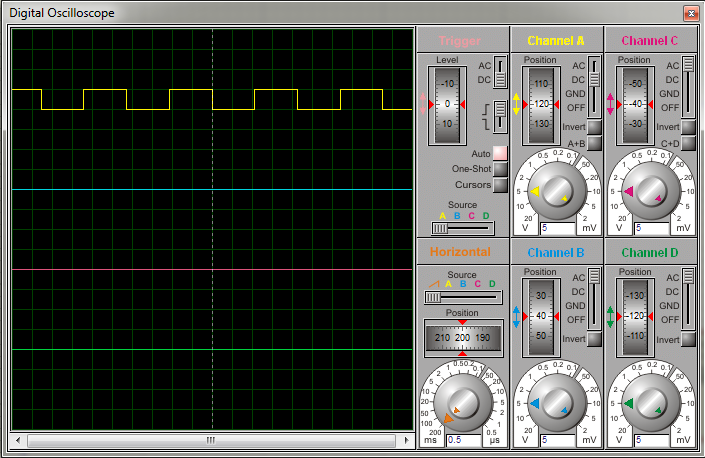
Task: Click the green pointer on Channel D knob
Action: [628, 404]
